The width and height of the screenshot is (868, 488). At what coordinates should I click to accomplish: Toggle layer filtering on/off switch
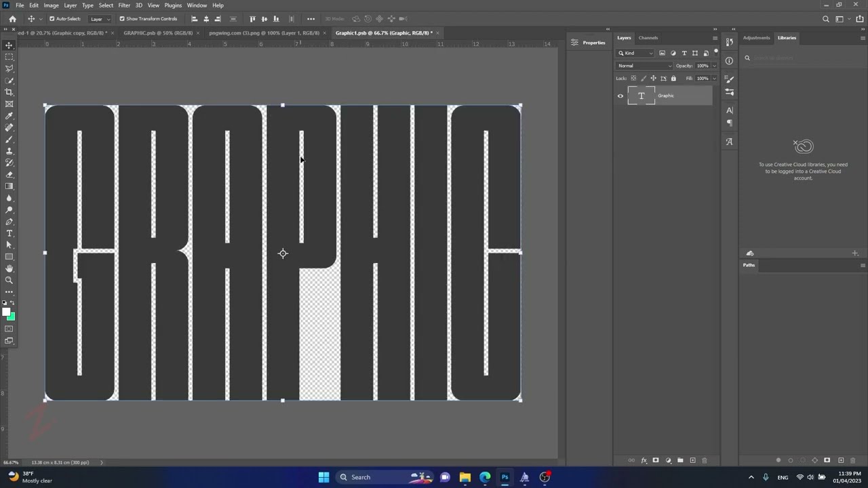(x=715, y=52)
